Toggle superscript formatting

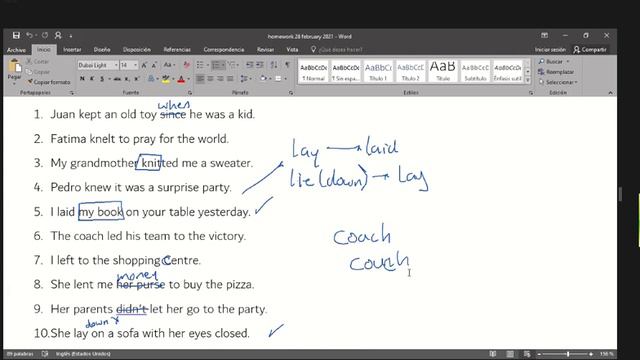tap(137, 78)
